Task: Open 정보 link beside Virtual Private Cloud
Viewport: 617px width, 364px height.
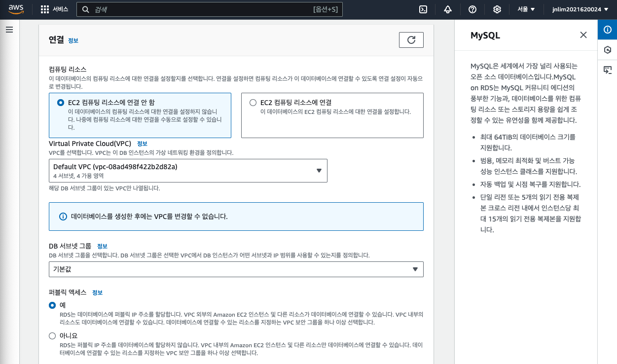Action: tap(142, 144)
